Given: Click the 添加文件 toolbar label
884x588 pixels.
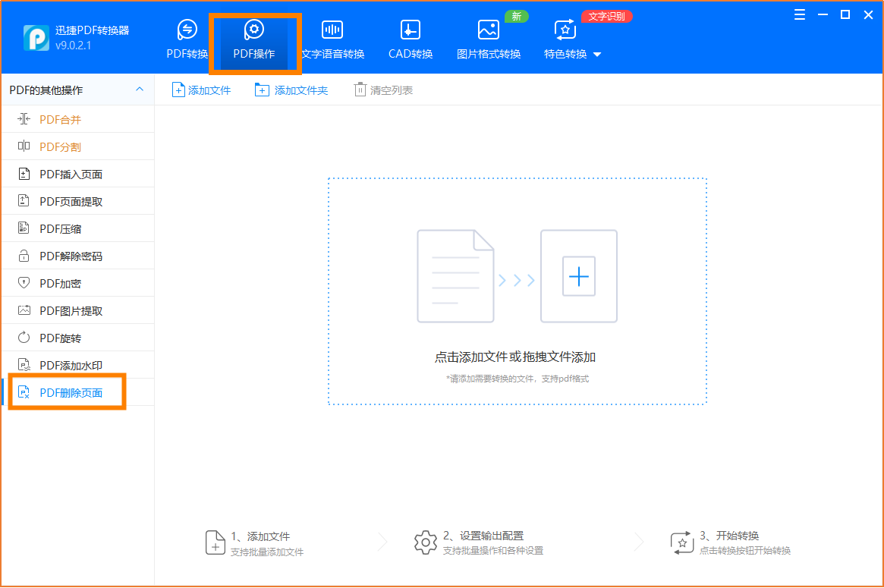Looking at the screenshot, I should click(209, 90).
